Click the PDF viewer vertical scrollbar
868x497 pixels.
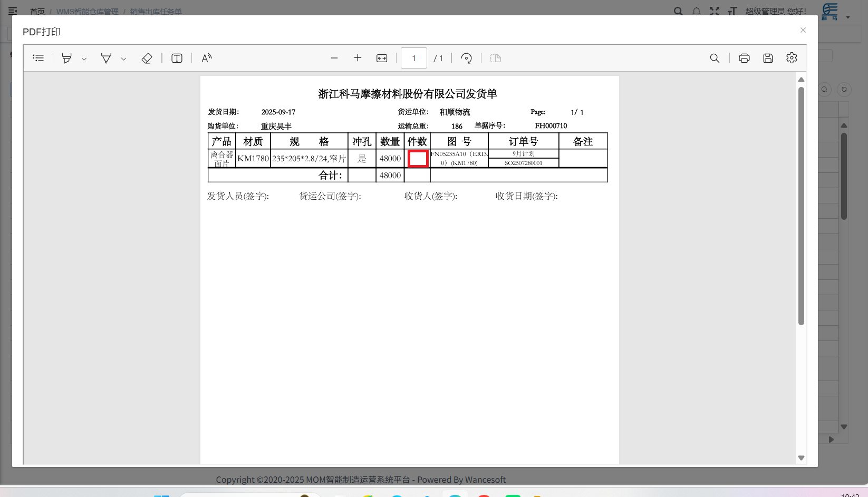tap(801, 206)
